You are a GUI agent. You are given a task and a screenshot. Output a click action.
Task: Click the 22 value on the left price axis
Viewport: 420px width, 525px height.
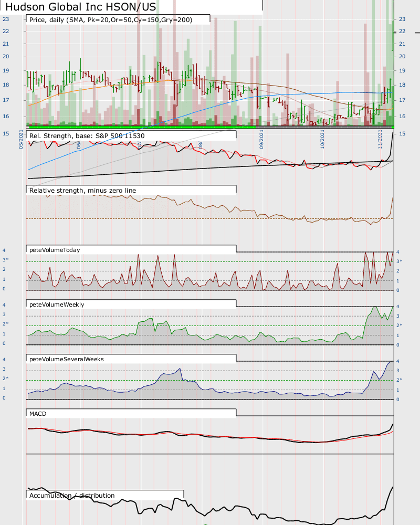tap(6, 31)
